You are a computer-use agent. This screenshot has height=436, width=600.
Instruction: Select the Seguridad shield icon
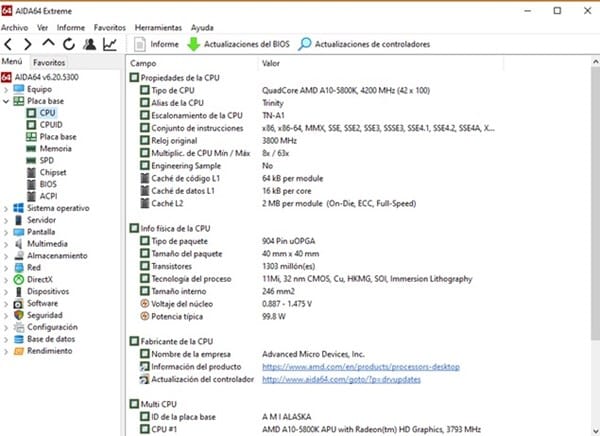tap(18, 315)
